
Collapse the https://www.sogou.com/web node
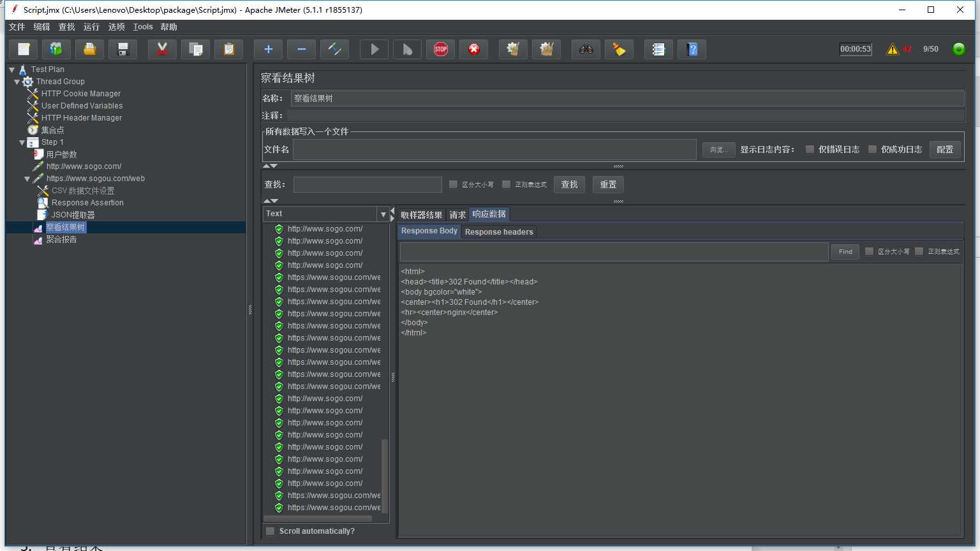(x=27, y=179)
